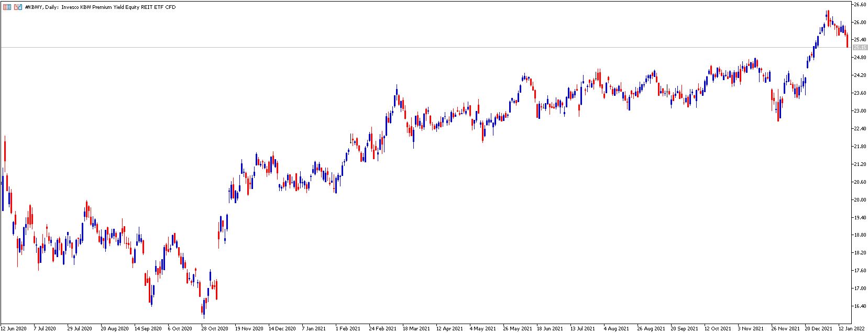
Task: Select the 24.20 price scale label
Action: [859, 75]
